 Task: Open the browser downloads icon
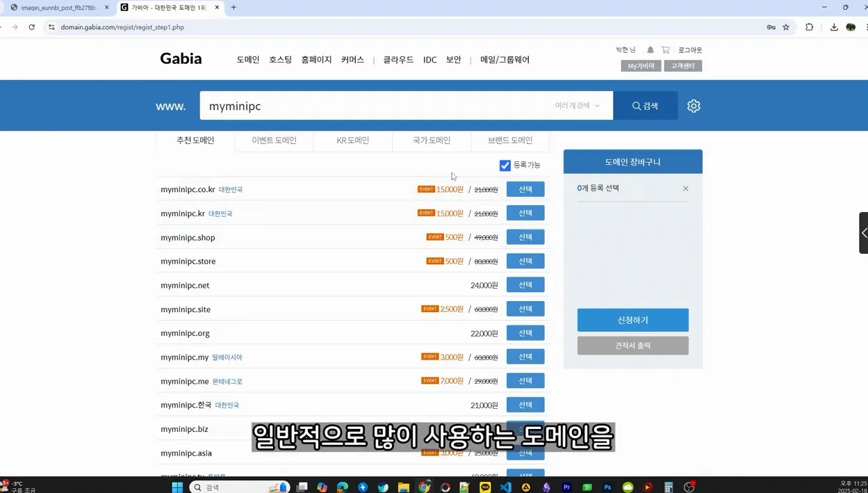834,27
